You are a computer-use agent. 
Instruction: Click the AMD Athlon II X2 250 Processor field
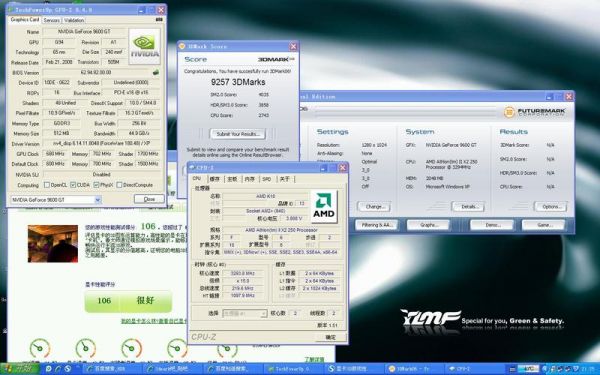click(281, 230)
